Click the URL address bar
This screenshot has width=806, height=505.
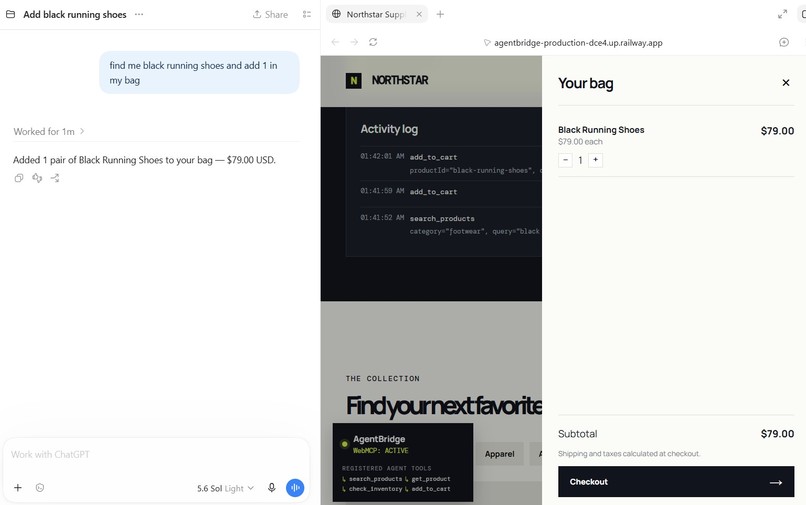573,43
